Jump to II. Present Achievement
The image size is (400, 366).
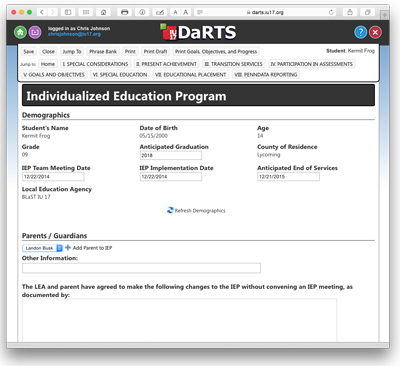(x=167, y=64)
